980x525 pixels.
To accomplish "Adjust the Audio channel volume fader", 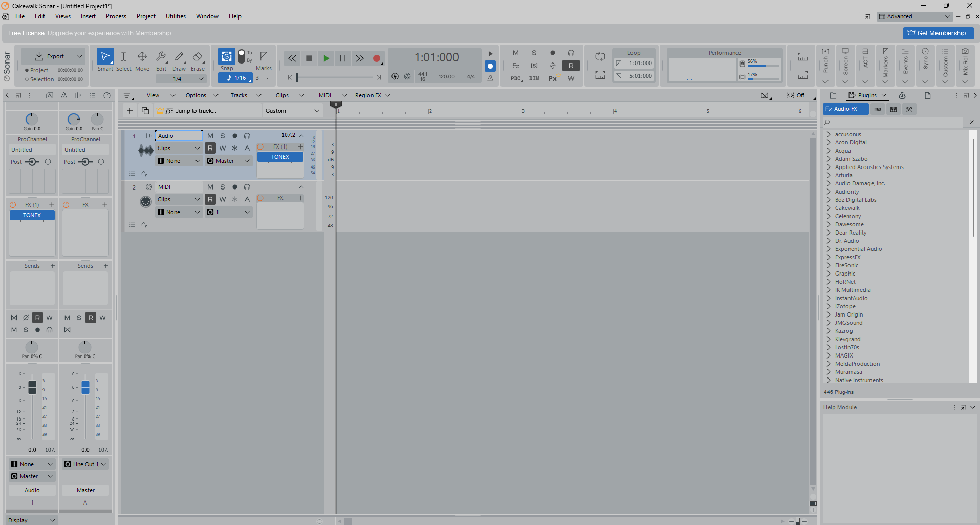I will (32, 387).
